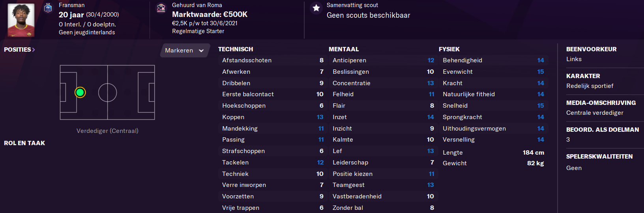The width and height of the screenshot is (644, 213).
Task: Select the green centre-back position marker
Action: click(x=80, y=92)
